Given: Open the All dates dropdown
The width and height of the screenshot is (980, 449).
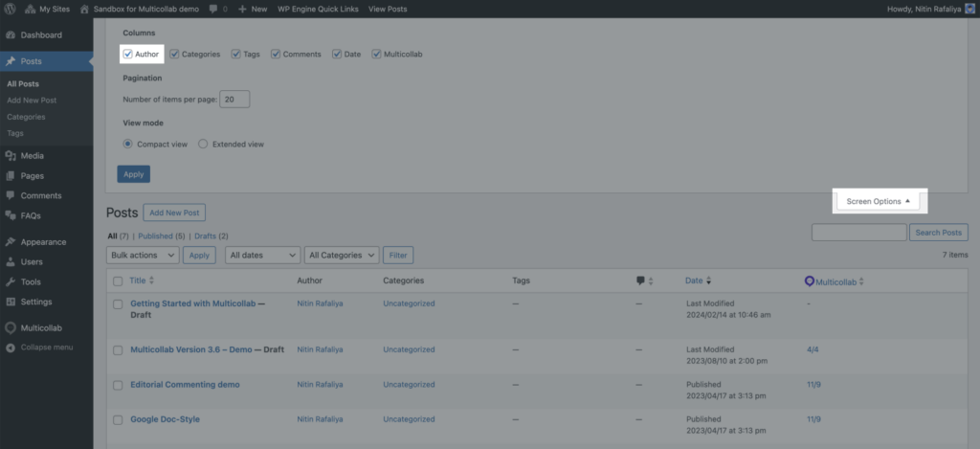Looking at the screenshot, I should pyautogui.click(x=262, y=256).
